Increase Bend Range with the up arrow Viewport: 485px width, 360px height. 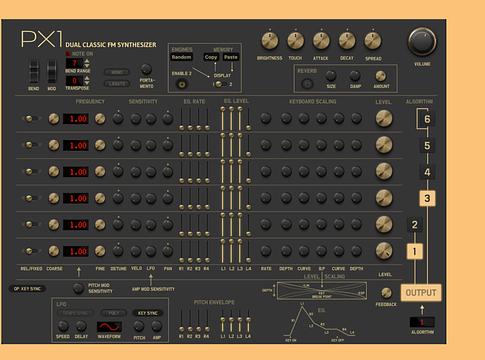tap(87, 61)
